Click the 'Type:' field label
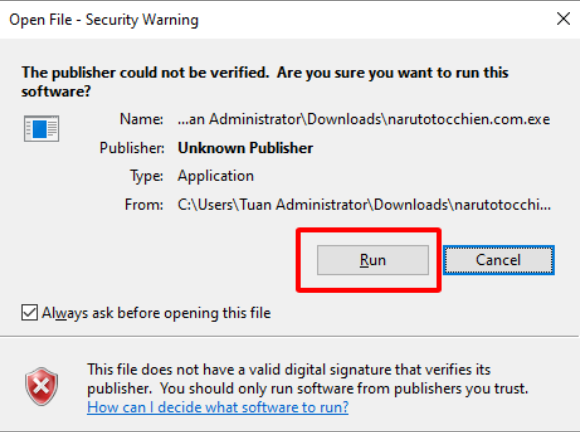The image size is (580, 432). tap(146, 176)
